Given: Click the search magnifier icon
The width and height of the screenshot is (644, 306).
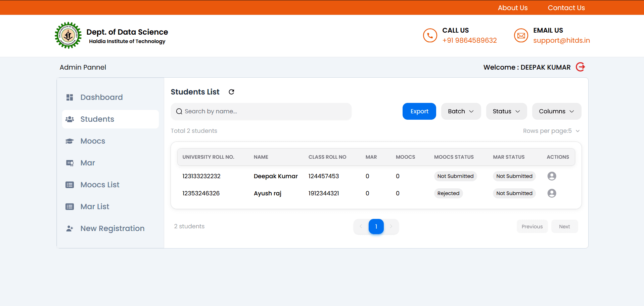Looking at the screenshot, I should coord(179,111).
